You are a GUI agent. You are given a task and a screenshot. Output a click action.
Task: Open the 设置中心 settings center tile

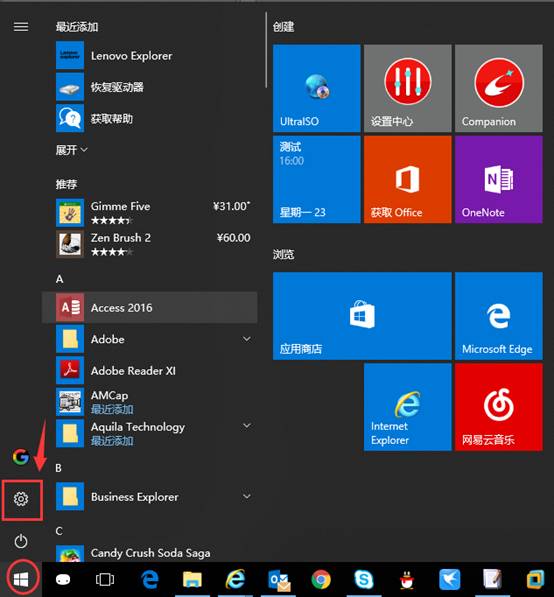pos(407,88)
